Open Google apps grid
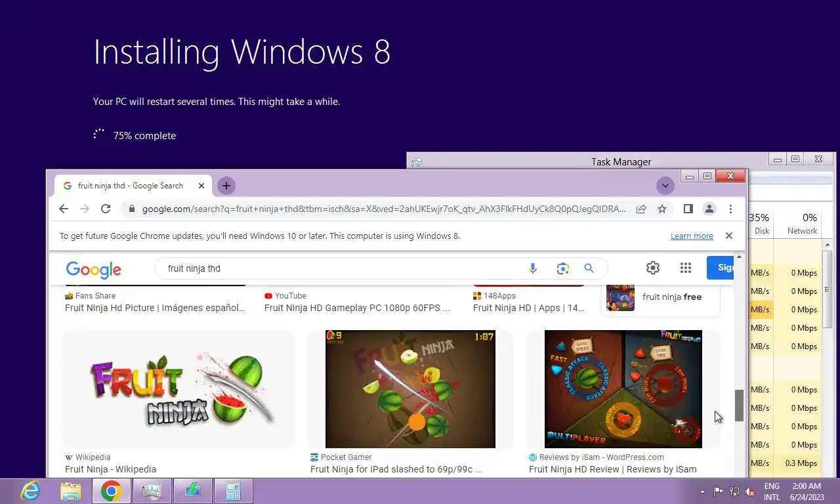This screenshot has height=504, width=840. (686, 268)
